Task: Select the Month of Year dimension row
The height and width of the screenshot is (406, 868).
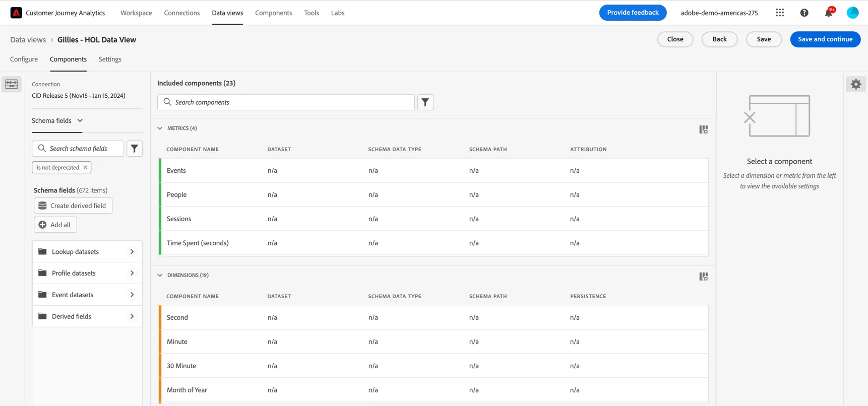Action: click(433, 390)
